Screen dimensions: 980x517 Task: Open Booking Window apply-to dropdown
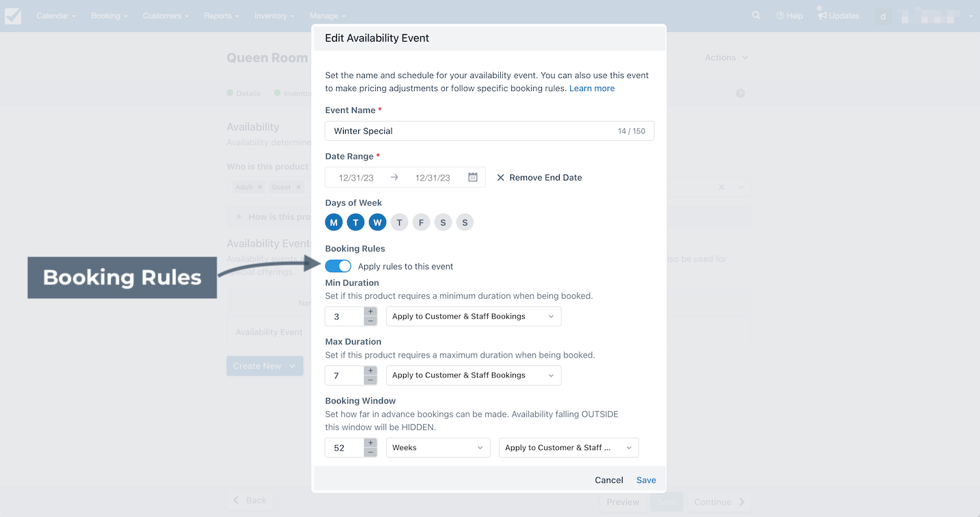click(569, 448)
